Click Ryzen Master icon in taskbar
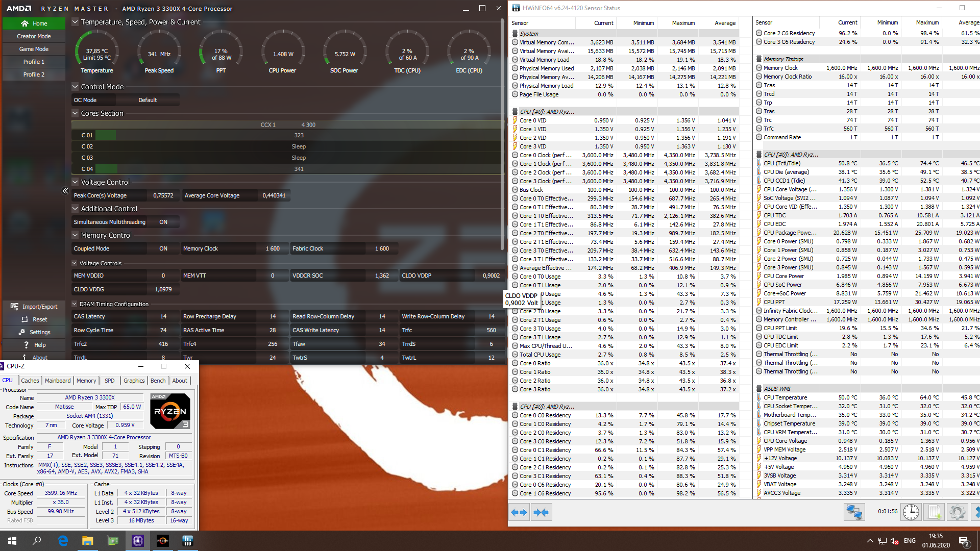This screenshot has height=551, width=980. (163, 541)
